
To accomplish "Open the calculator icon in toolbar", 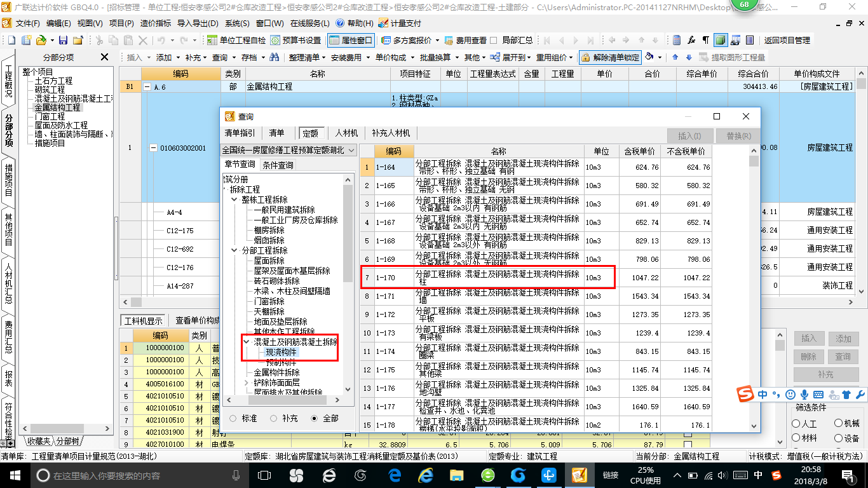I will point(677,40).
